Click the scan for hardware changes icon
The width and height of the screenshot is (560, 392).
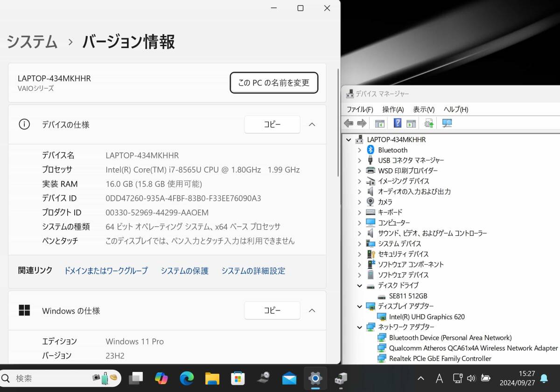tap(447, 123)
